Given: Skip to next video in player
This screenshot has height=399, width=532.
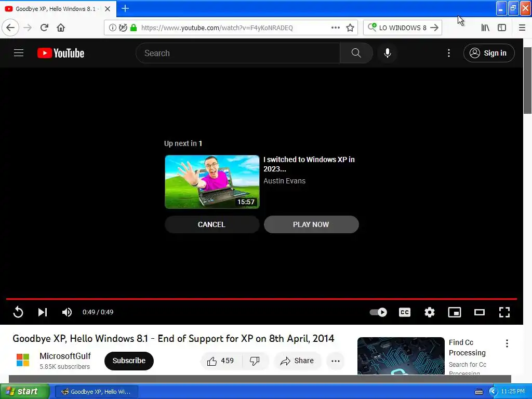Looking at the screenshot, I should point(43,312).
